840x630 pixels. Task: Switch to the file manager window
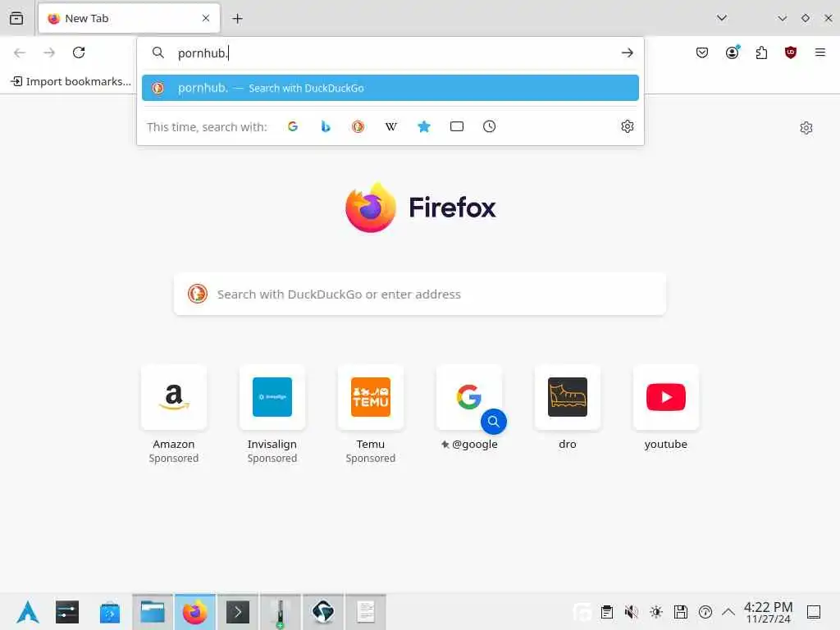point(153,612)
